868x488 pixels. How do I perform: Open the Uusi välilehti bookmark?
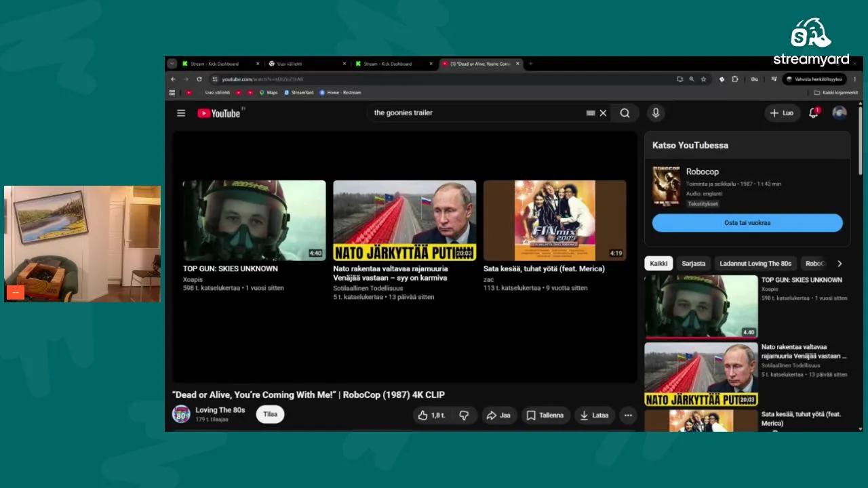click(217, 93)
